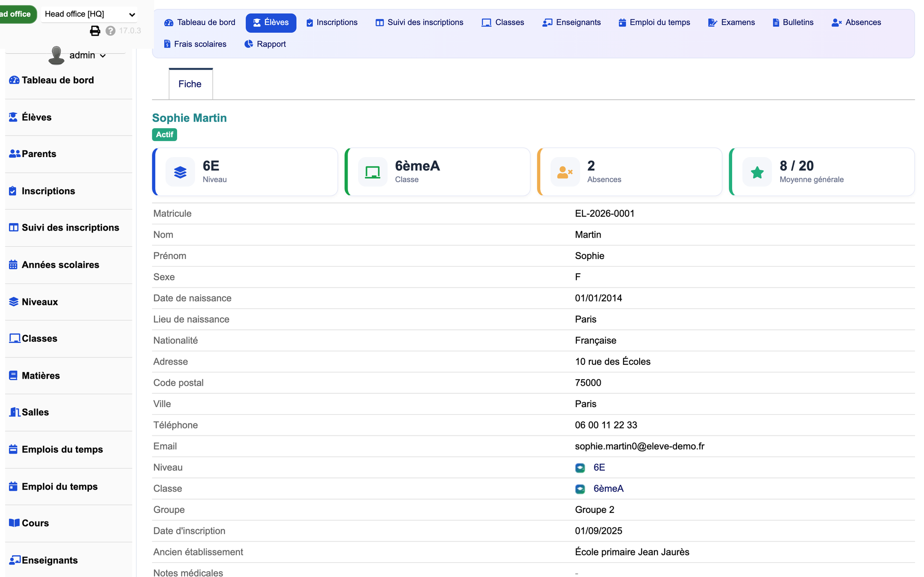The image size is (924, 577).
Task: Click the sidebar Enseignants teacher icon
Action: click(15, 560)
